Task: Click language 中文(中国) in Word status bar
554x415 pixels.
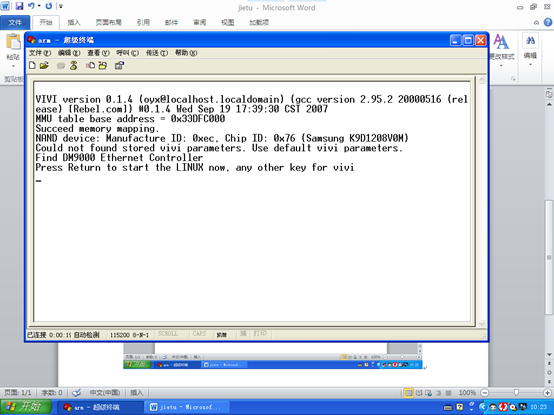Action: coord(105,393)
